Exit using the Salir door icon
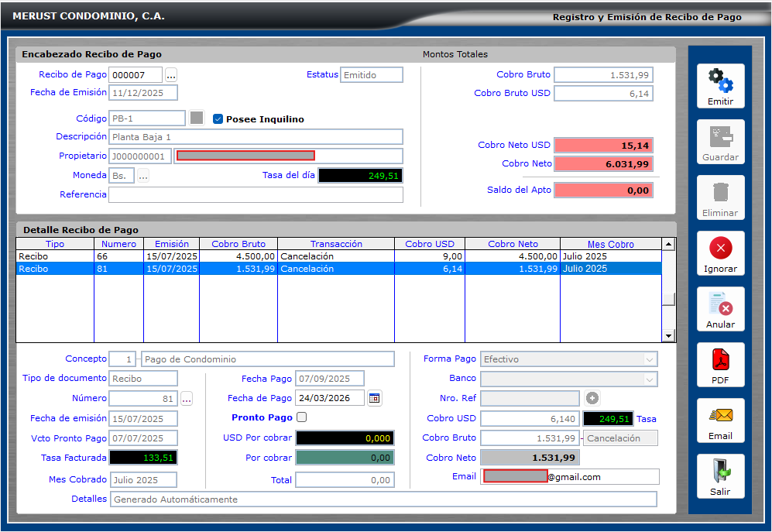This screenshot has width=772, height=532. point(720,471)
